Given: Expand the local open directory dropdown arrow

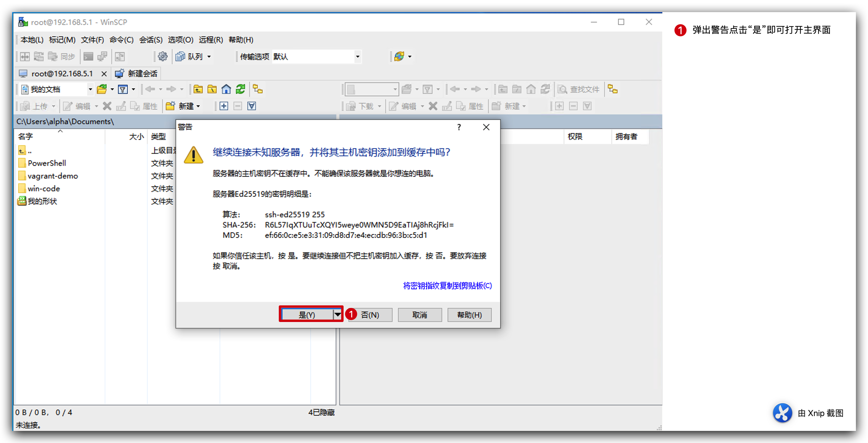Looking at the screenshot, I should click(112, 89).
